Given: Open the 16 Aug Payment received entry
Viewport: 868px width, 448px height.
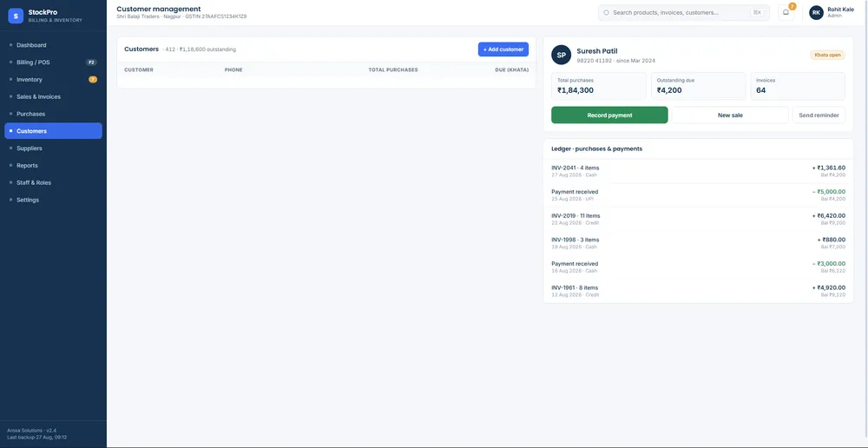Looking at the screenshot, I should 698,267.
